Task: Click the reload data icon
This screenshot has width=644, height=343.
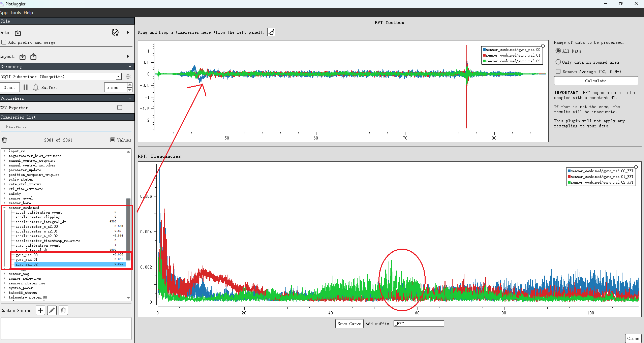Action: click(x=115, y=32)
